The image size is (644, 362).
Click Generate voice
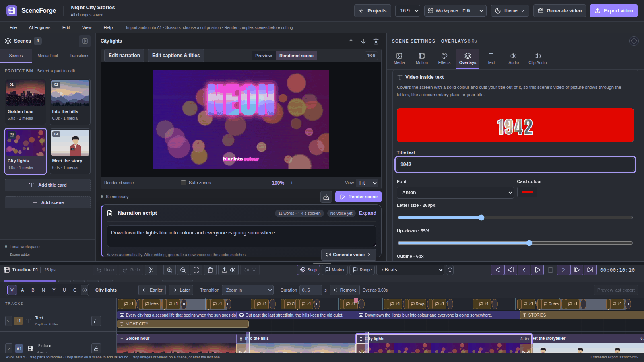pyautogui.click(x=349, y=255)
